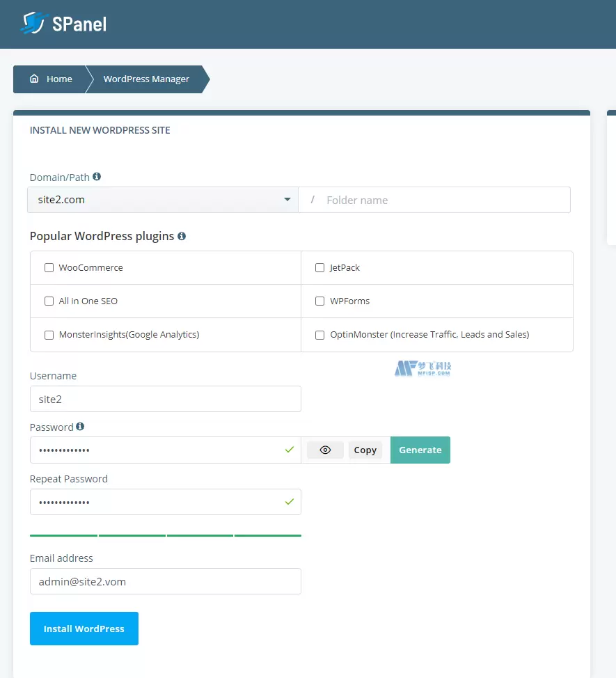Go to WordPress Manager breadcrumb
Viewport: 616px width, 678px height.
[146, 79]
